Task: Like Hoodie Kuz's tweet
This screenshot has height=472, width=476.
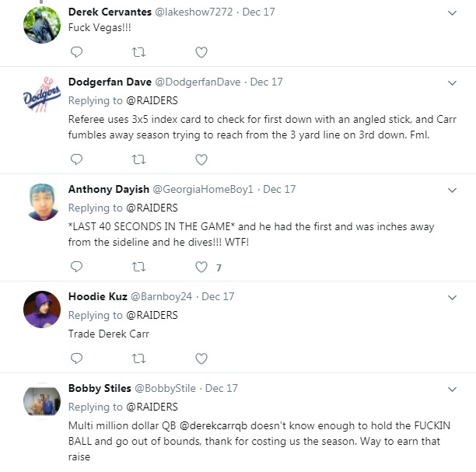Action: [x=201, y=358]
